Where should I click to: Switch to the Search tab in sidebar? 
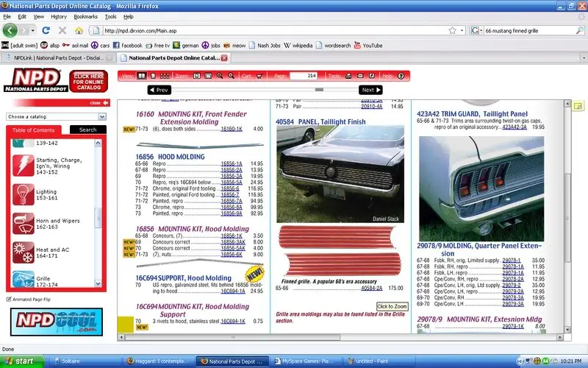[x=87, y=130]
